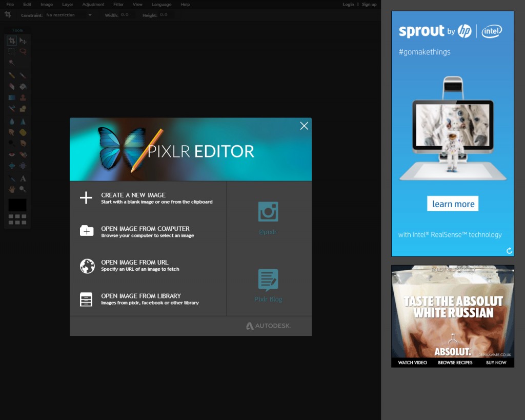Open the Layer menu
This screenshot has height=420, width=525.
tap(67, 4)
